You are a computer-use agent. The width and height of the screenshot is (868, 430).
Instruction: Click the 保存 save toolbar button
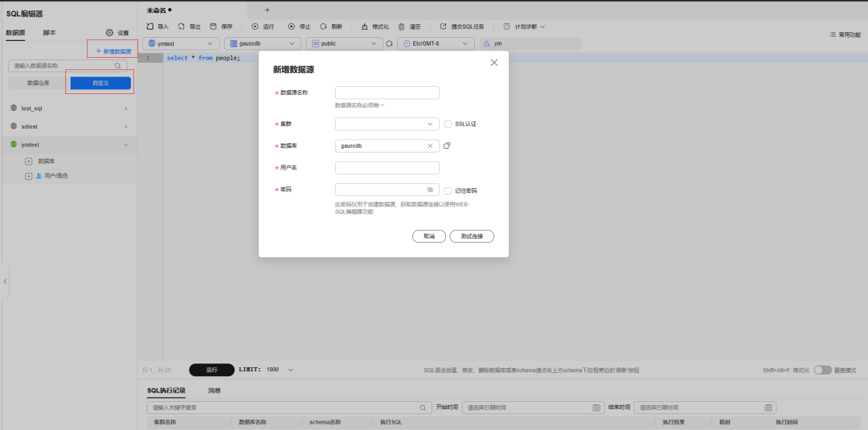(x=221, y=27)
